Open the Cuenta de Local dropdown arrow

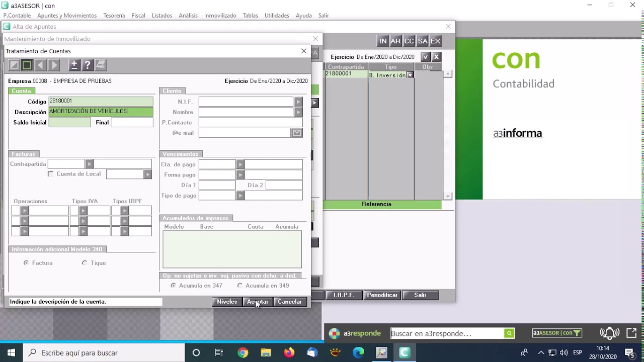tap(147, 174)
